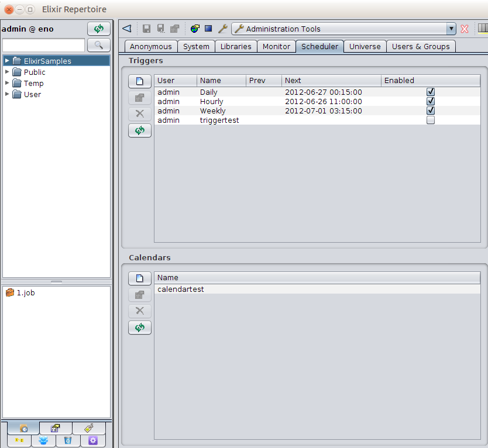Click the magnifier search button
Screen dimensions: 488x448
coord(98,45)
